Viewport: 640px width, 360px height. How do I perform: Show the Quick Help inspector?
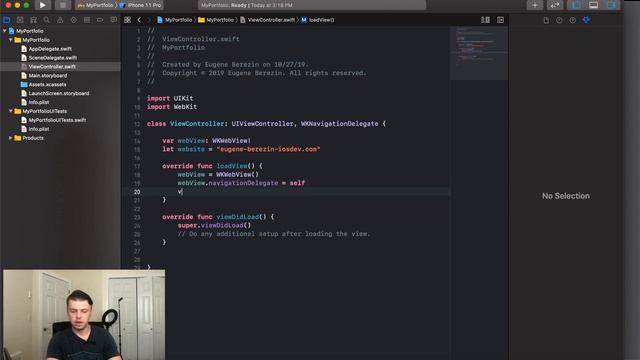[x=573, y=20]
